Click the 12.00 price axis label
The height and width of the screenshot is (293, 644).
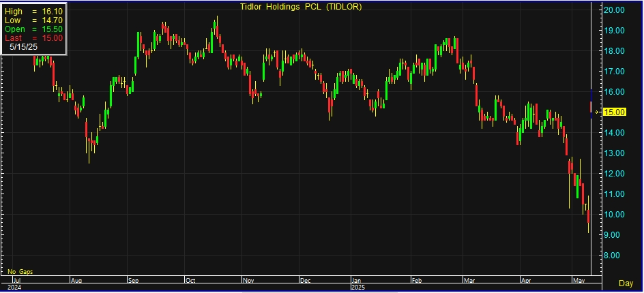click(615, 174)
